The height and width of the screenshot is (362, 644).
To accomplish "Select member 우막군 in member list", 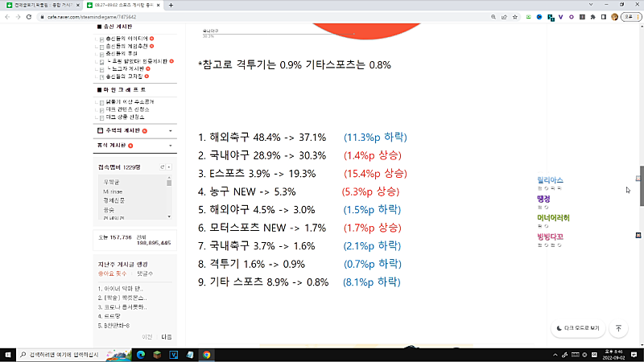I will (x=111, y=183).
